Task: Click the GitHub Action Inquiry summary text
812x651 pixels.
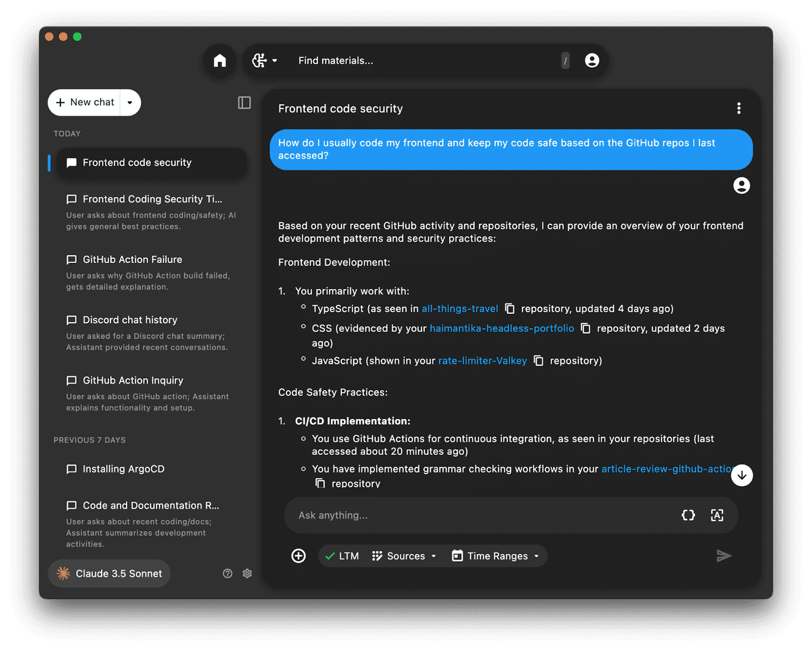Action: click(x=147, y=402)
